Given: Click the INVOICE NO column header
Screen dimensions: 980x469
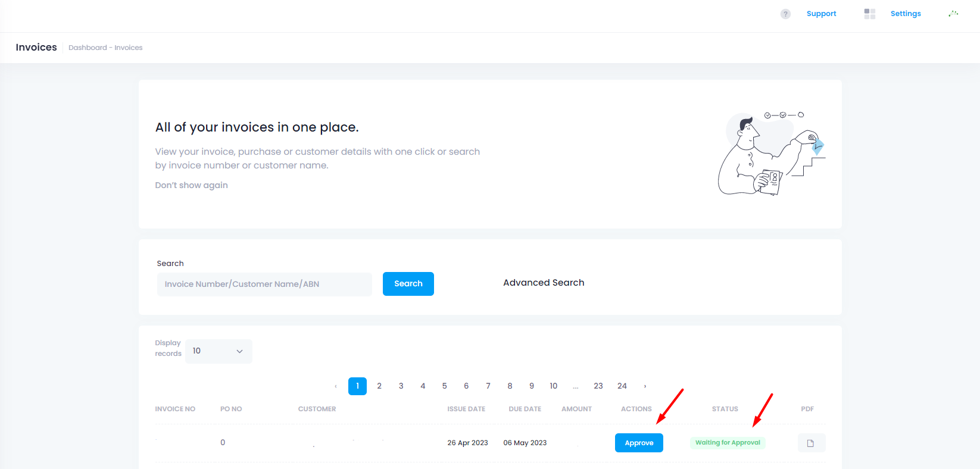Looking at the screenshot, I should [x=175, y=409].
